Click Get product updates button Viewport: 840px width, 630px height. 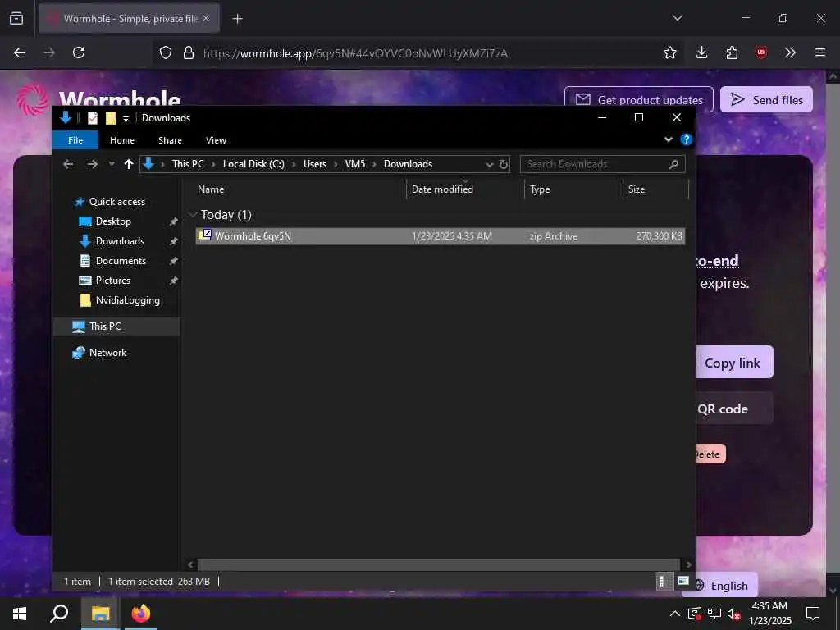[638, 99]
